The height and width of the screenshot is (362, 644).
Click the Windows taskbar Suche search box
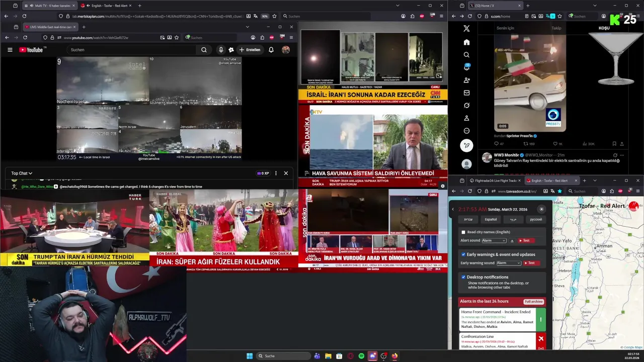(283, 356)
